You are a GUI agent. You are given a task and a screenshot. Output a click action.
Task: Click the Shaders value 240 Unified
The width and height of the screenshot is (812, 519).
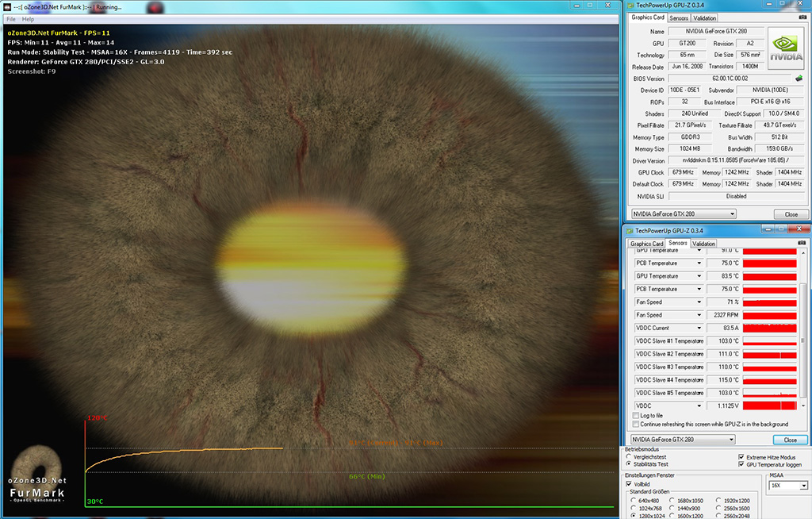coord(695,113)
